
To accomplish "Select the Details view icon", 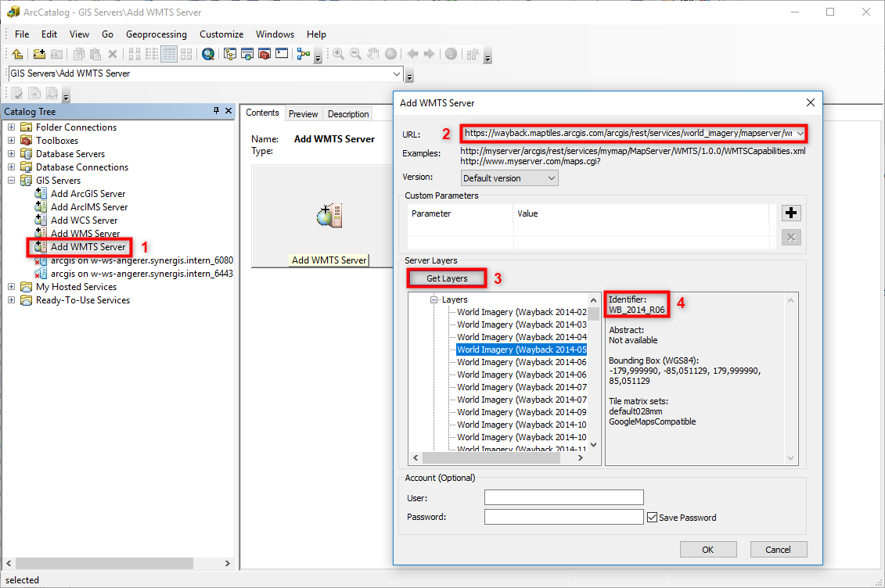I will [169, 53].
